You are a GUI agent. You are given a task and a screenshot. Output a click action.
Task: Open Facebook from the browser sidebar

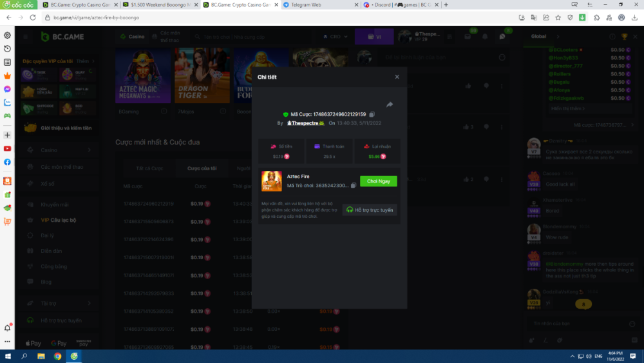click(7, 162)
